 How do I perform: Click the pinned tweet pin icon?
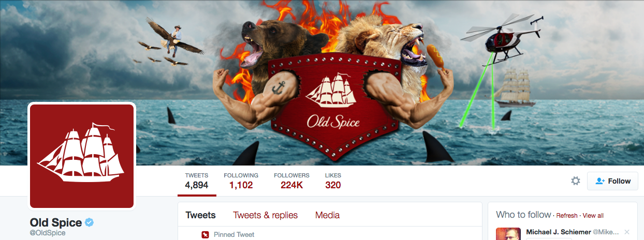pyautogui.click(x=205, y=235)
